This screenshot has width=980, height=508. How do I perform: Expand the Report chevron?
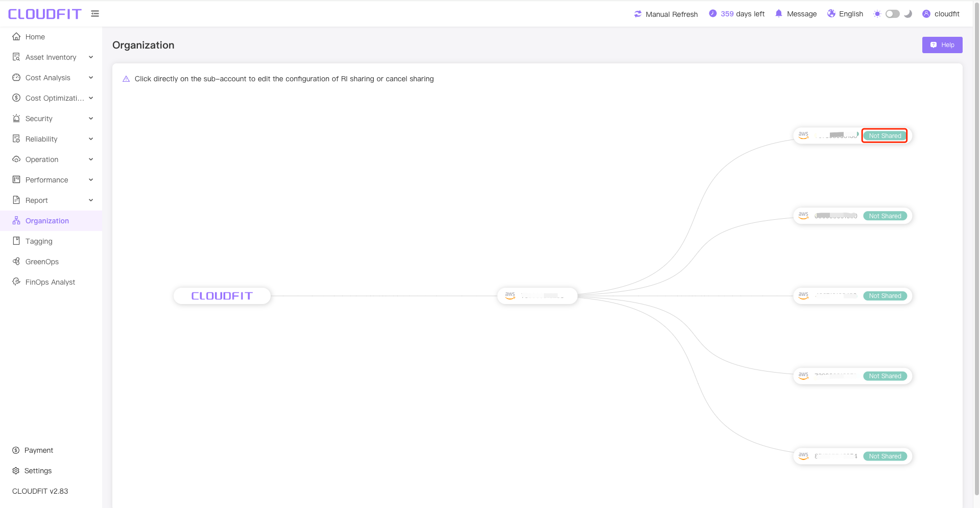(x=91, y=200)
